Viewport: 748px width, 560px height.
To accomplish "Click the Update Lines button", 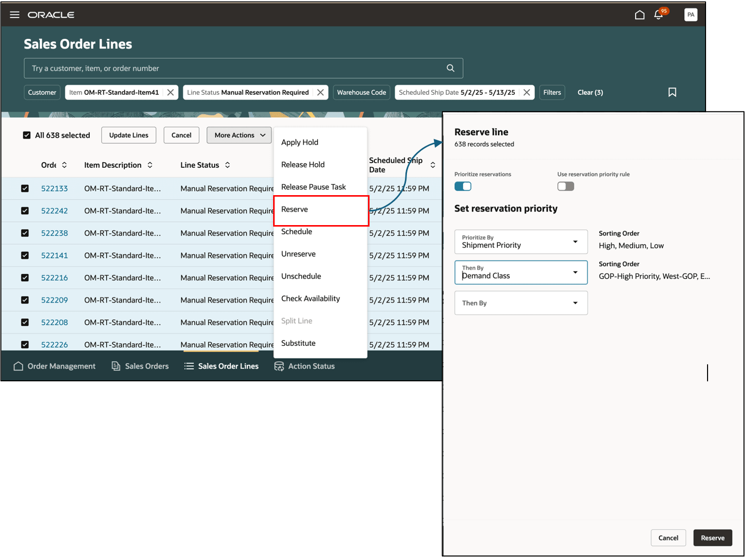I will [129, 135].
